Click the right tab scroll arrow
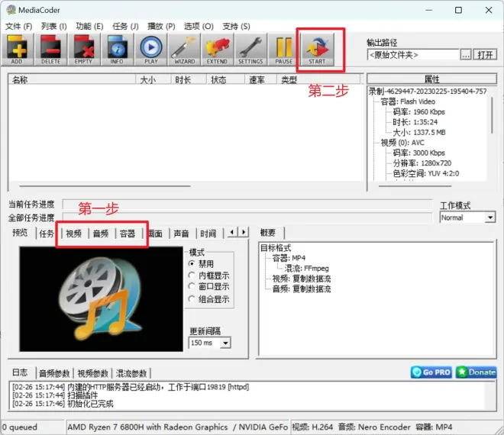 (244, 232)
